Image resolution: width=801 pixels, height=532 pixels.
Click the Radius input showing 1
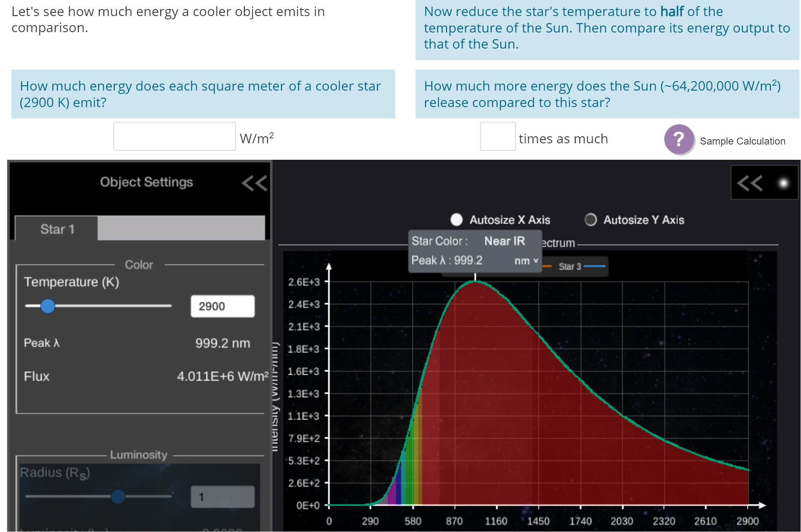pyautogui.click(x=222, y=497)
